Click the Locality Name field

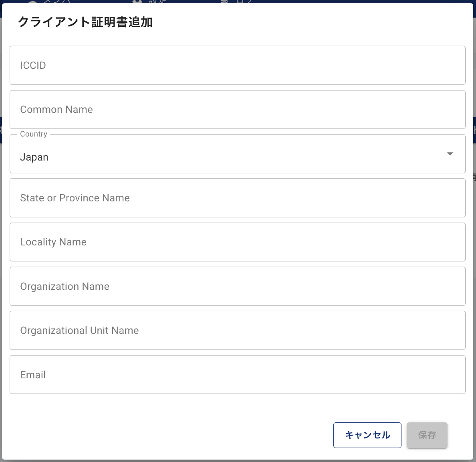coord(237,242)
